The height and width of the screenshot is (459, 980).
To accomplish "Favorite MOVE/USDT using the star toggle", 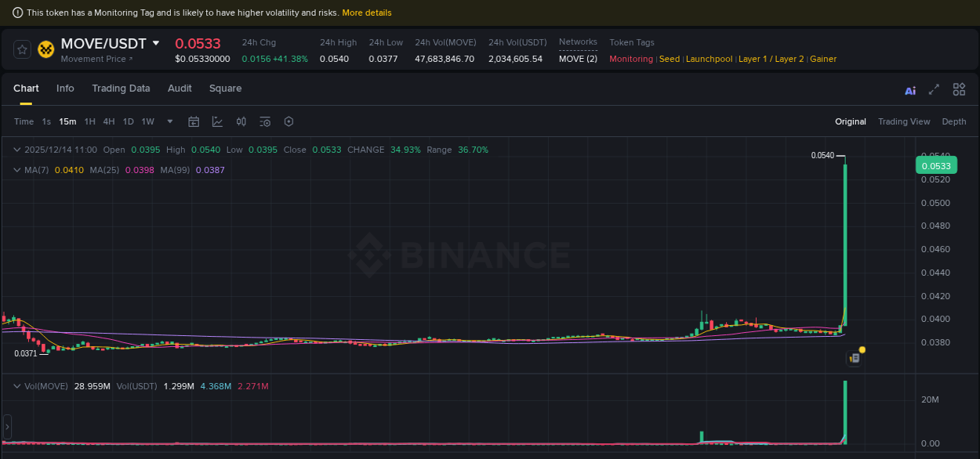I will pyautogui.click(x=21, y=49).
